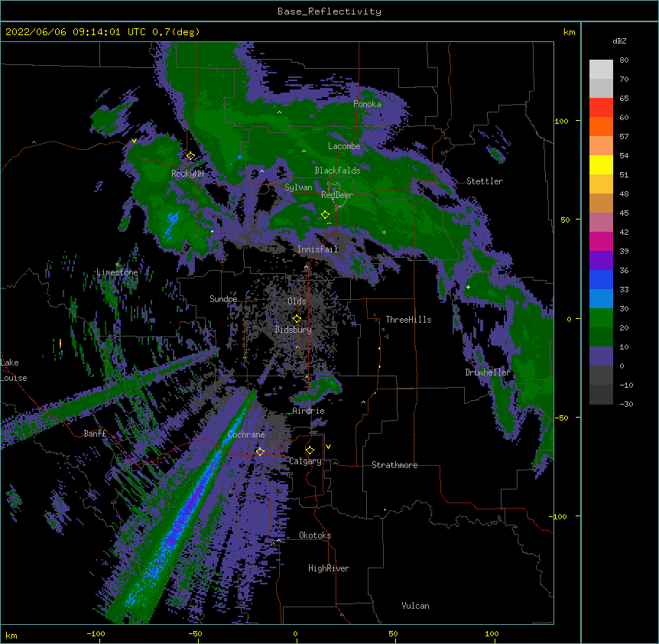Pick the slate purple 10-0 dBZ legend swatch
Screen dimensions: 659x644
601,356
